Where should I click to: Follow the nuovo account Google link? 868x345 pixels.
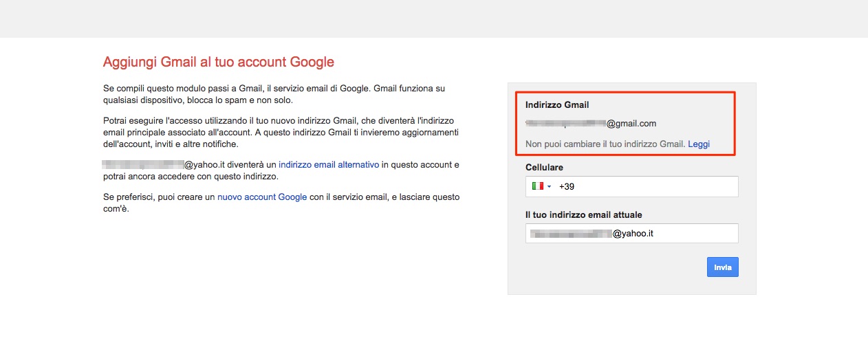coord(262,197)
